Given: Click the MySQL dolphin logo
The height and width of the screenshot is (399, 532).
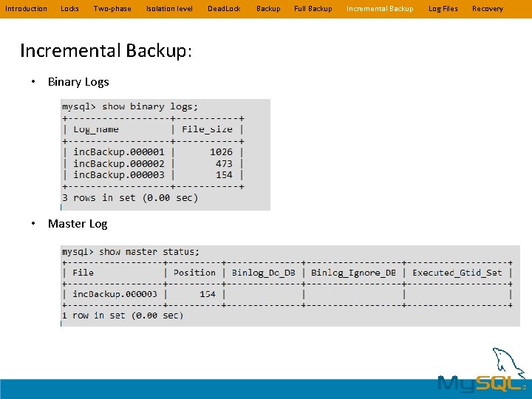Looking at the screenshot, I should coord(483,369).
